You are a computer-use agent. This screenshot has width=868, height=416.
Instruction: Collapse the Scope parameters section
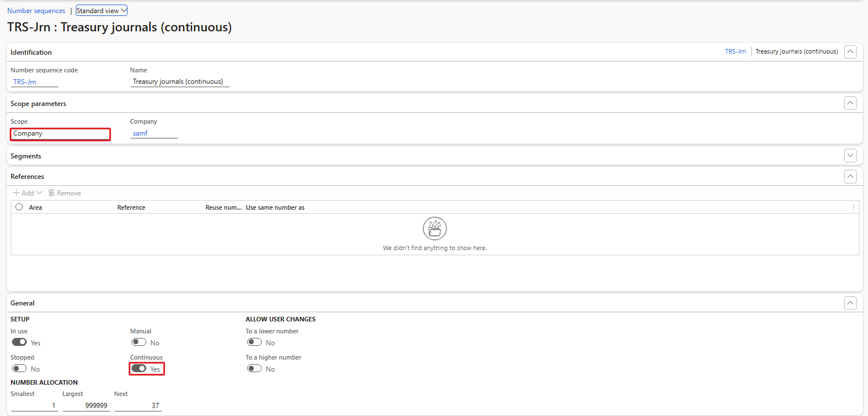850,103
